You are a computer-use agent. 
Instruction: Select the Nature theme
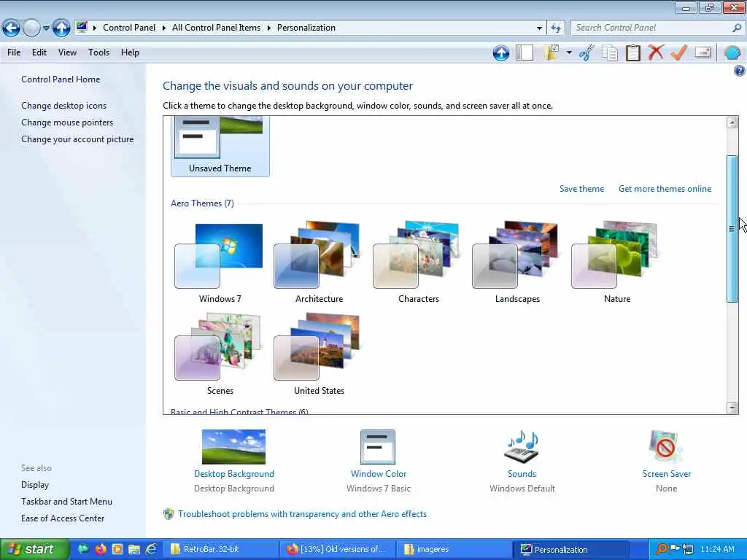click(x=617, y=262)
